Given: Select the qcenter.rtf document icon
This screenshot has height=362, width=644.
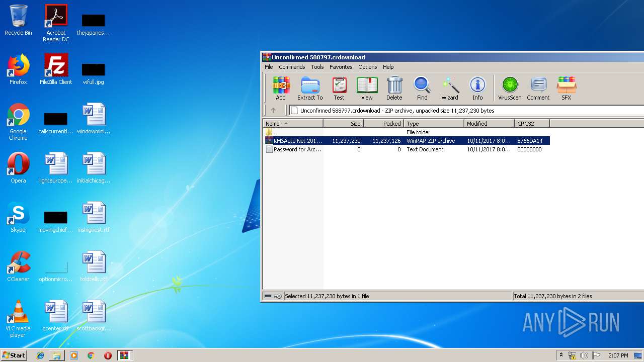Looking at the screenshot, I should [x=56, y=316].
